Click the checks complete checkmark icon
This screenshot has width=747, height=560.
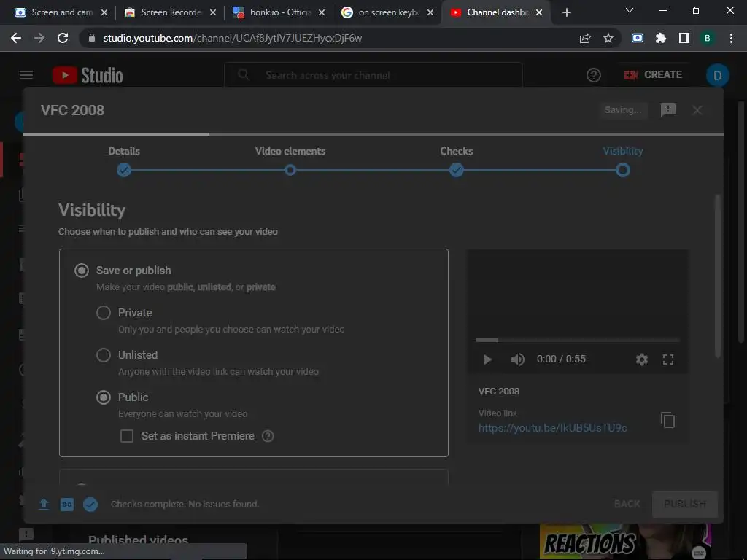pos(90,505)
